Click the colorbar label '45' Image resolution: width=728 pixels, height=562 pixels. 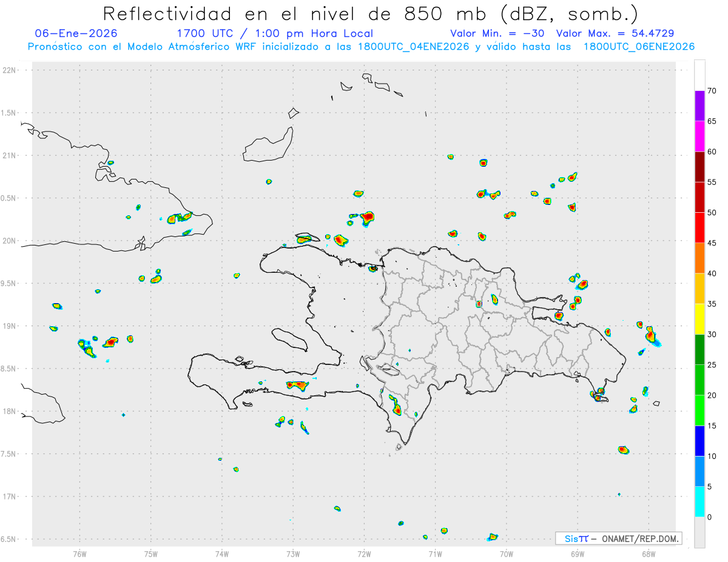click(x=712, y=243)
